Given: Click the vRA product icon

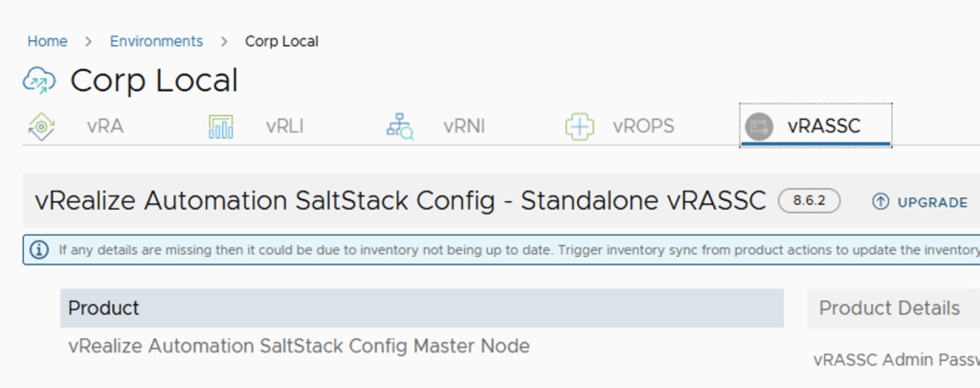Looking at the screenshot, I should click(x=40, y=126).
